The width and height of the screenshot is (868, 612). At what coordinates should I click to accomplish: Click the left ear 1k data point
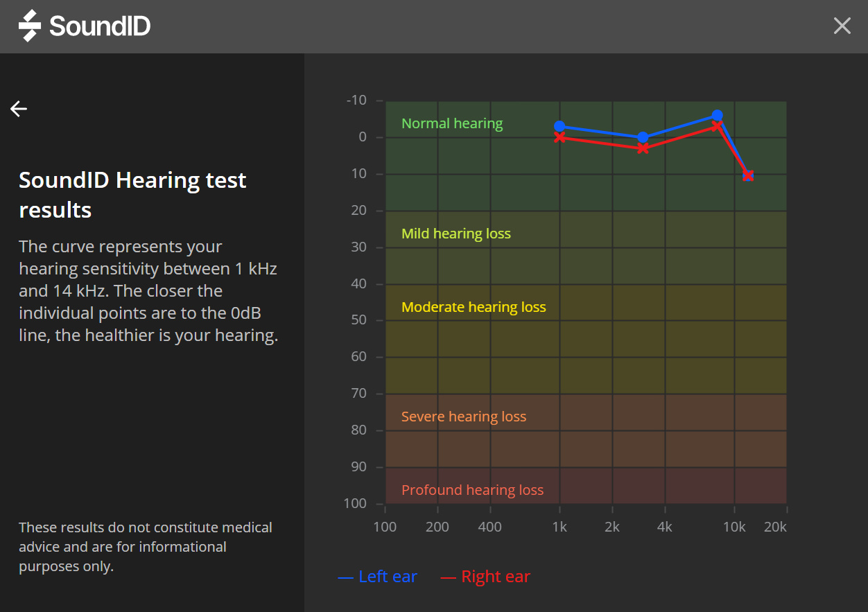pos(559,126)
